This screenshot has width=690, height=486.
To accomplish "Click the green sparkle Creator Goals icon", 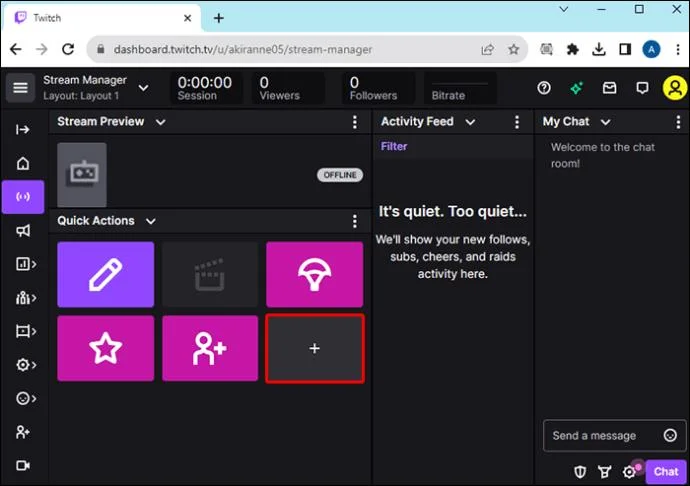I will [x=576, y=88].
